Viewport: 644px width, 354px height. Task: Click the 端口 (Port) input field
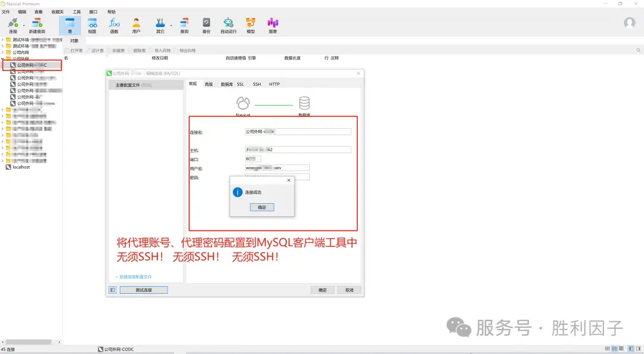(253, 159)
